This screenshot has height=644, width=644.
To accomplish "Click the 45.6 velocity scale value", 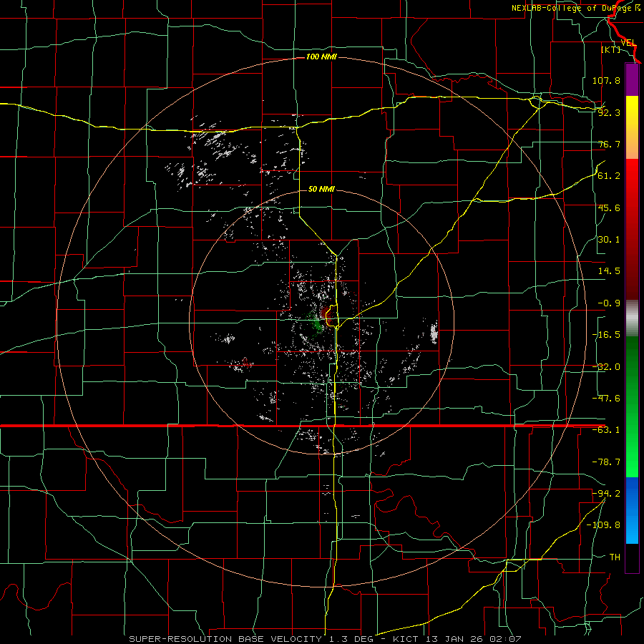I will pyautogui.click(x=609, y=208).
